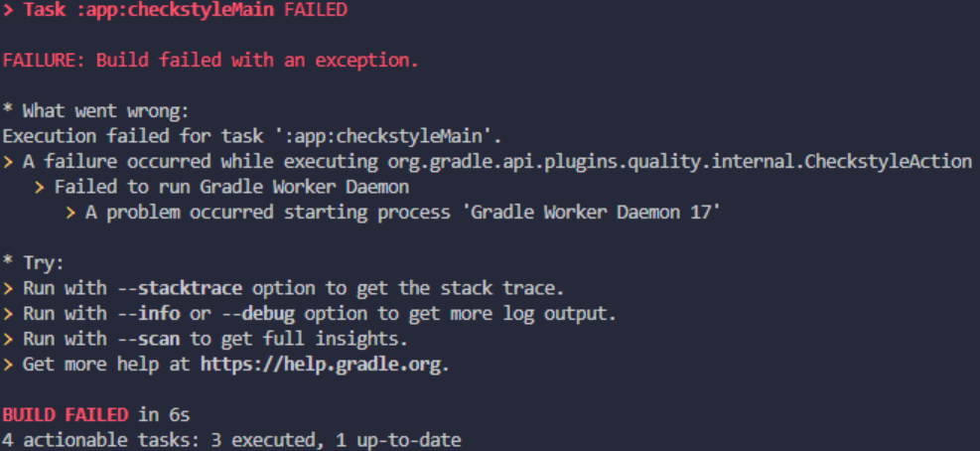The width and height of the screenshot is (980, 451).
Task: Click the arrow before 'A problem occurred starting process'
Action: 70,212
